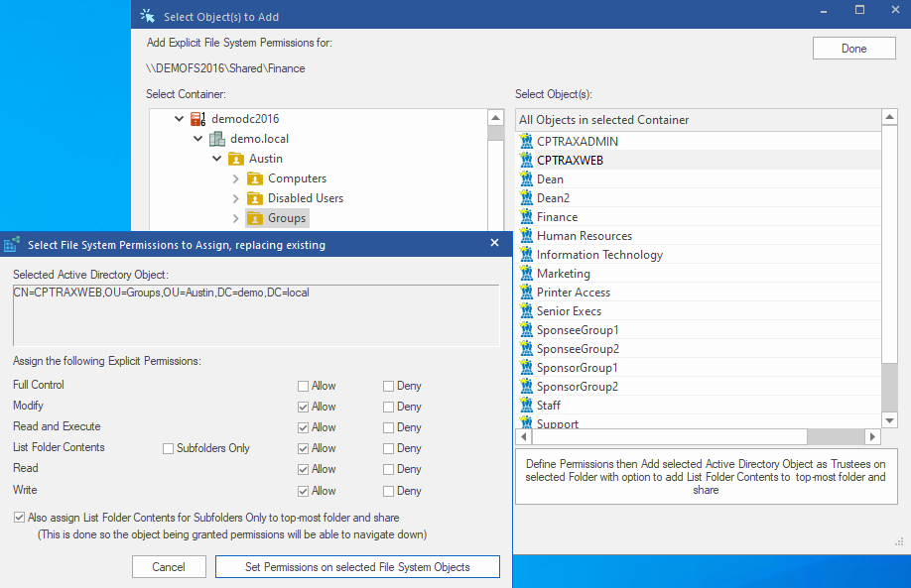Select the Marketing group icon

[525, 273]
